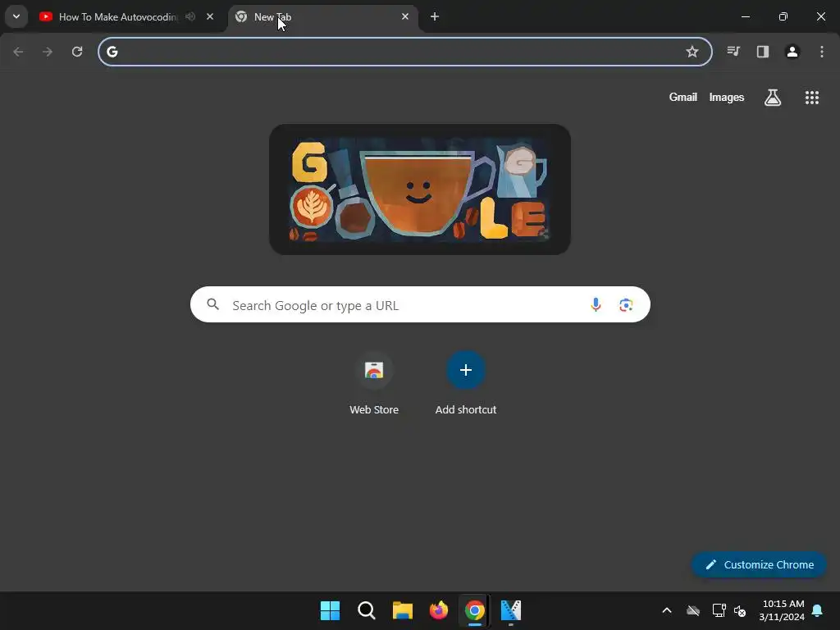Bookmark this tab with the star icon
Viewport: 840px width, 630px height.
(692, 52)
